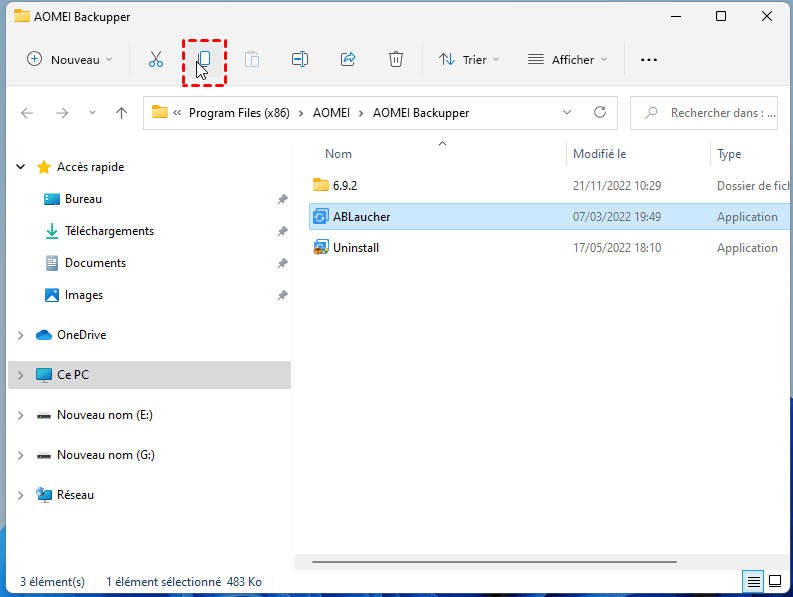
Task: Click the search magnifier icon
Action: tap(651, 113)
